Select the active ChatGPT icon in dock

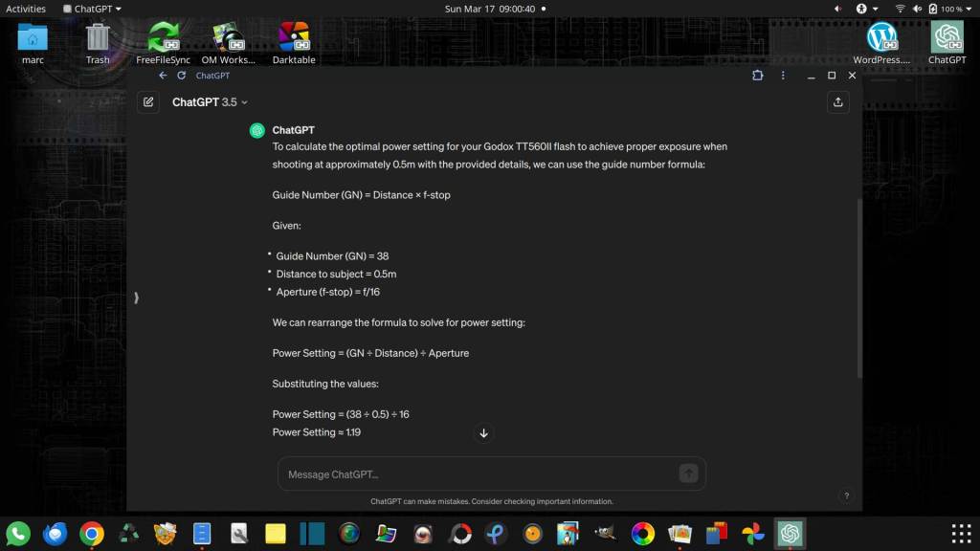coord(790,534)
